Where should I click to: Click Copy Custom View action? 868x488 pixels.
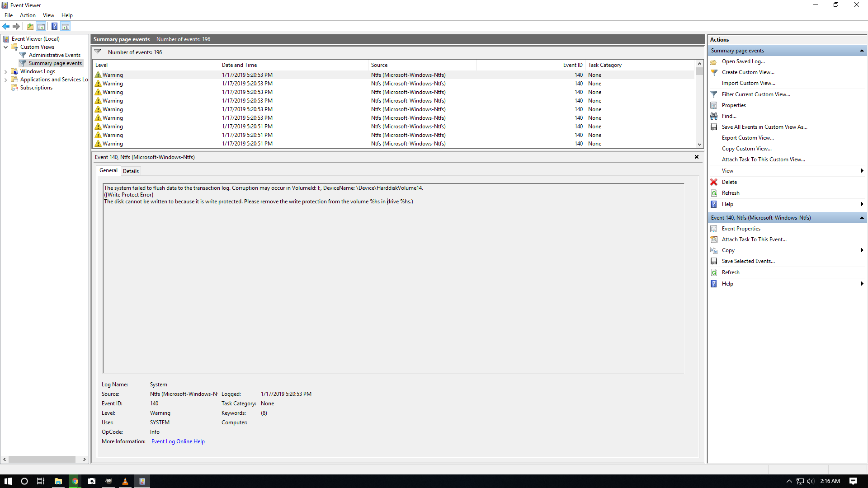(747, 149)
